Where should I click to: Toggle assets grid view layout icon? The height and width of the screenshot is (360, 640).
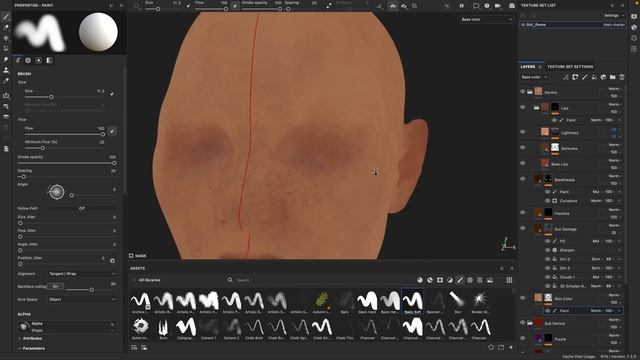point(509,280)
